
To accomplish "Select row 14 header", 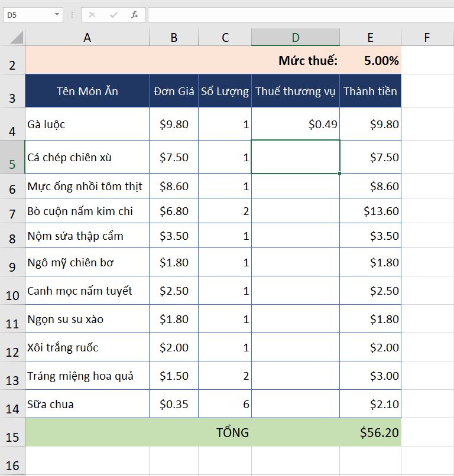I will (x=12, y=404).
